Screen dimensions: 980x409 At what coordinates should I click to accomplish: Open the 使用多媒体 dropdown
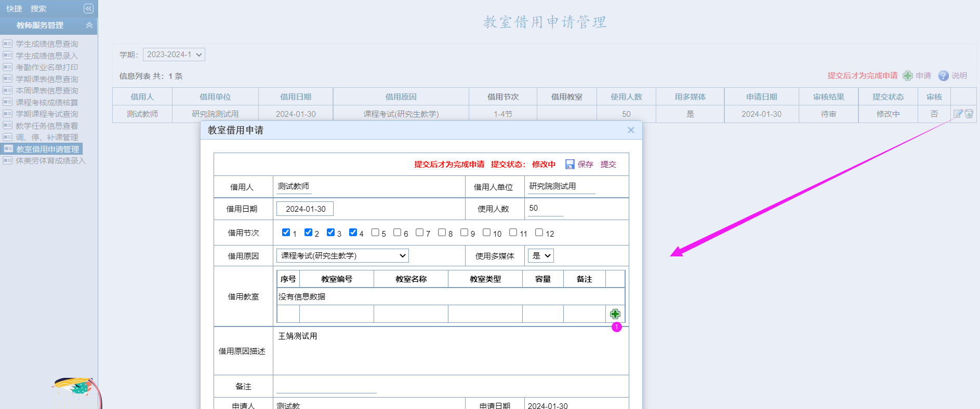pos(540,256)
